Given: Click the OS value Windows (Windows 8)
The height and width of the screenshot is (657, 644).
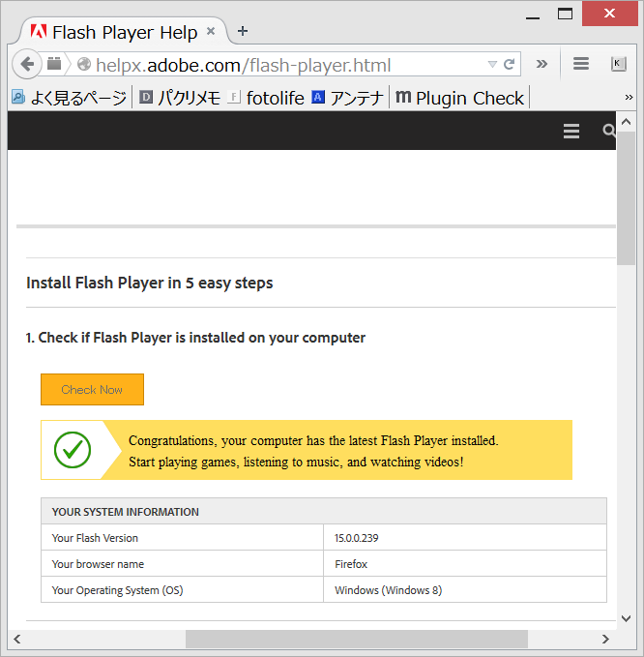Looking at the screenshot, I should click(x=388, y=590).
